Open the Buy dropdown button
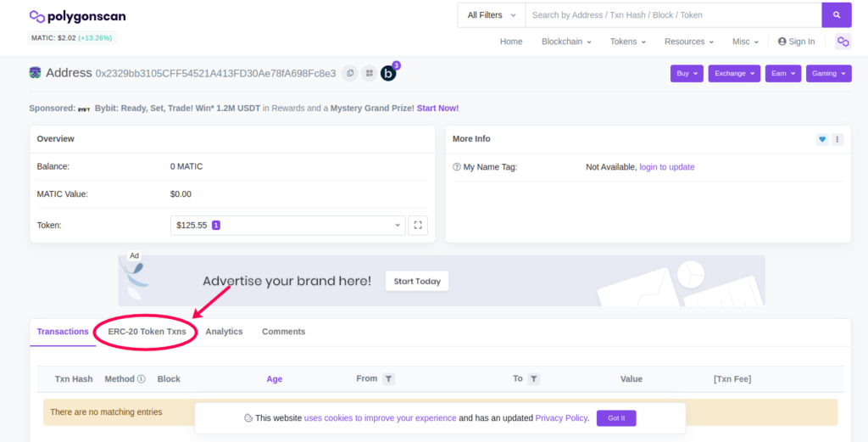 [x=687, y=74]
